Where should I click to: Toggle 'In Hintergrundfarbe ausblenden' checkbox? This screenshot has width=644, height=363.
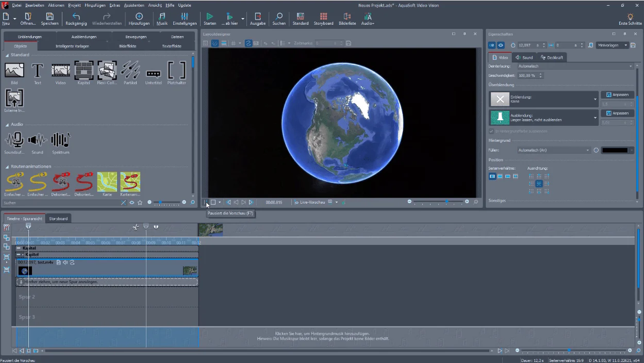pyautogui.click(x=491, y=131)
